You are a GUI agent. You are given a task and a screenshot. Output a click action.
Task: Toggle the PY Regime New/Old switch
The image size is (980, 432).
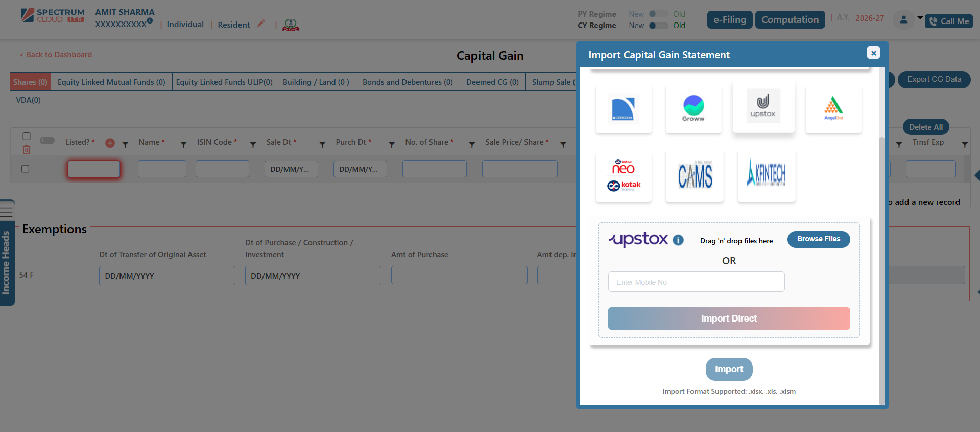pyautogui.click(x=658, y=14)
